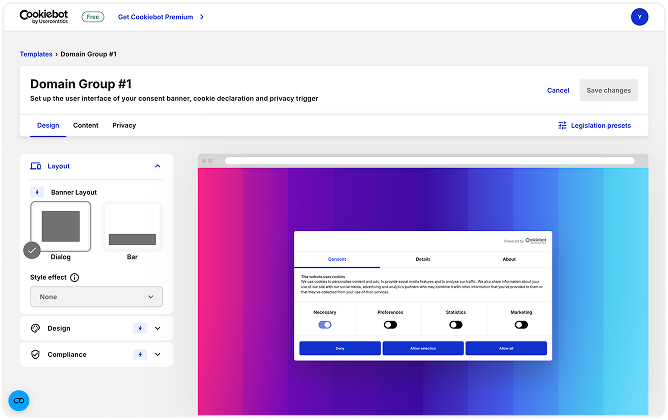Collapse the Layout section chevron
This screenshot has width=668, height=420.
click(157, 165)
